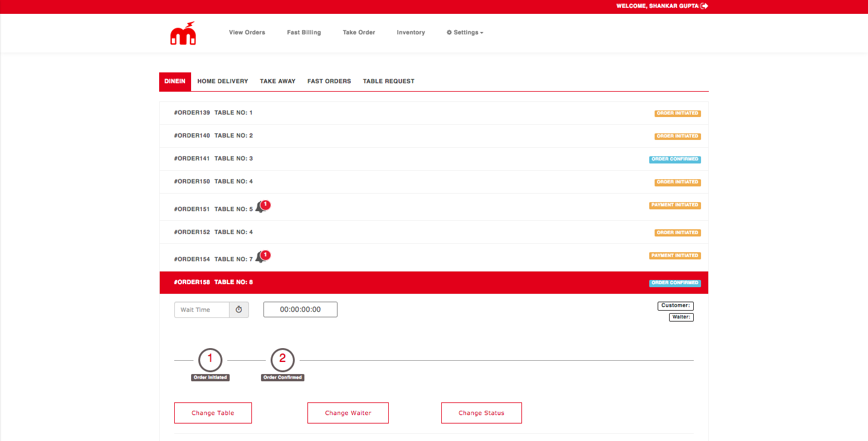The image size is (868, 441).
Task: Click step 2 Order Confirmed circle
Action: point(283,360)
